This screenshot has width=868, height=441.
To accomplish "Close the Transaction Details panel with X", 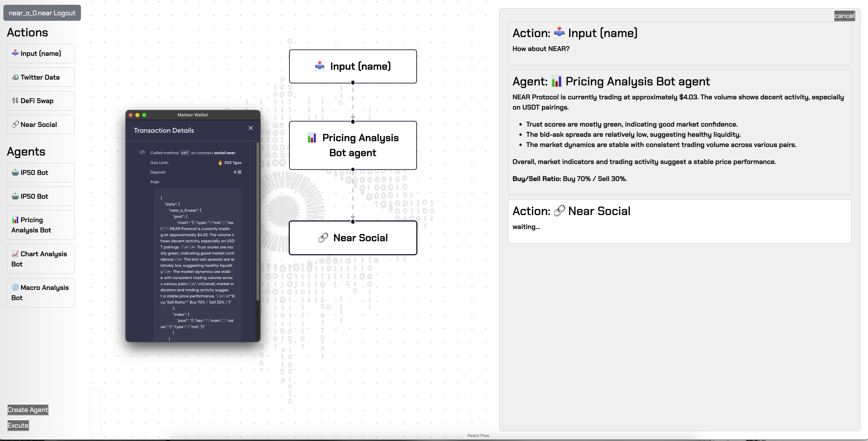I will coord(251,128).
